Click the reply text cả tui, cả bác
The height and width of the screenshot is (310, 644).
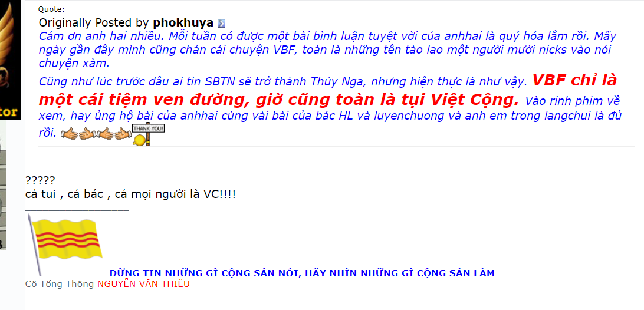pyautogui.click(x=130, y=194)
